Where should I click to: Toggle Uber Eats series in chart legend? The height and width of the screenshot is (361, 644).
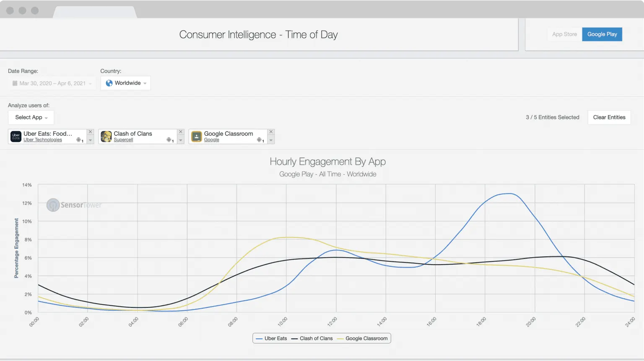[271, 338]
